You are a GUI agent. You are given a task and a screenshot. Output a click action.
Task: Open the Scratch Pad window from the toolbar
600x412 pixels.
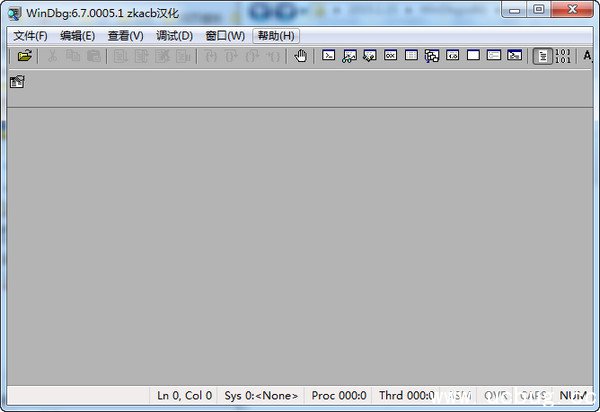473,56
